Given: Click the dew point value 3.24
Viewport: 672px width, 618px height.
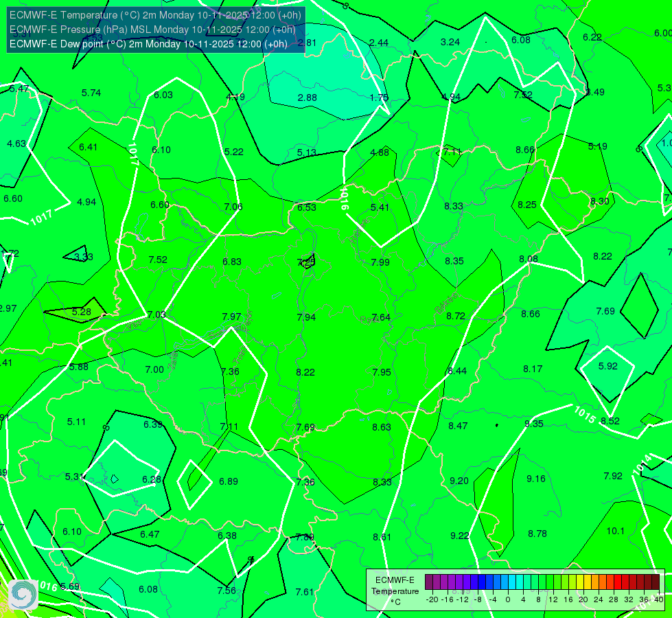Looking at the screenshot, I should click(450, 42).
